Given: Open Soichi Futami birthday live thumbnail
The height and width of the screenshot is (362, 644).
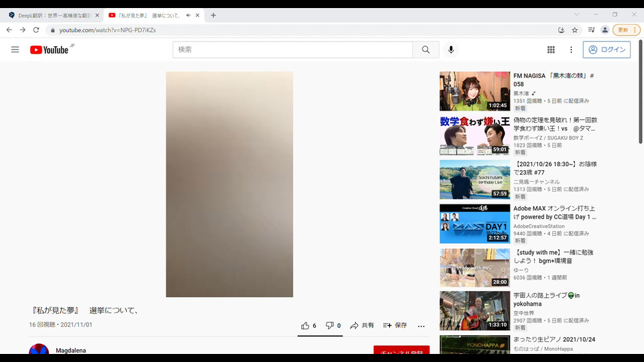Looking at the screenshot, I should pyautogui.click(x=475, y=180).
